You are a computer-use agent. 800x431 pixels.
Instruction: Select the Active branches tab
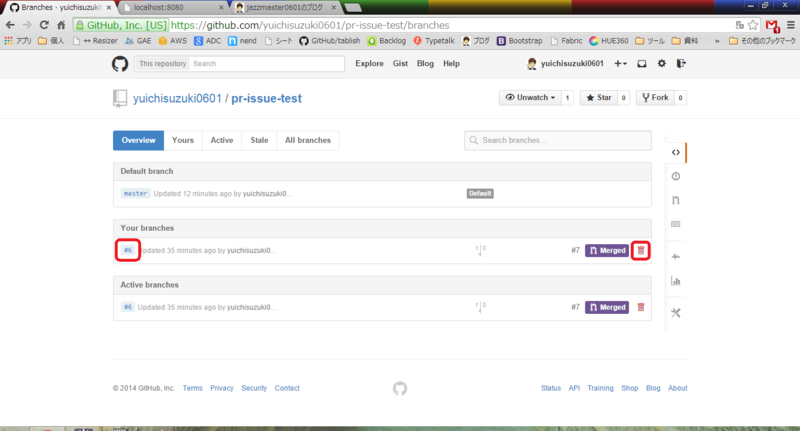click(222, 140)
